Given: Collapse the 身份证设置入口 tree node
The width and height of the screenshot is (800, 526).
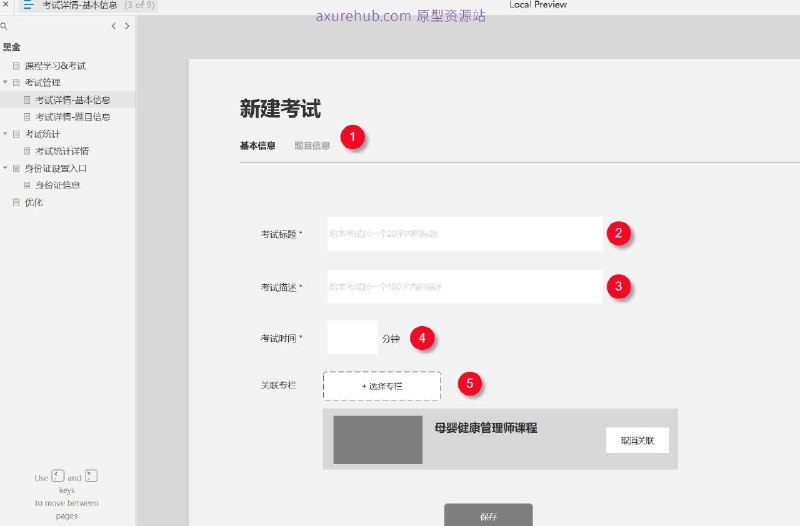Looking at the screenshot, I should pos(5,168).
